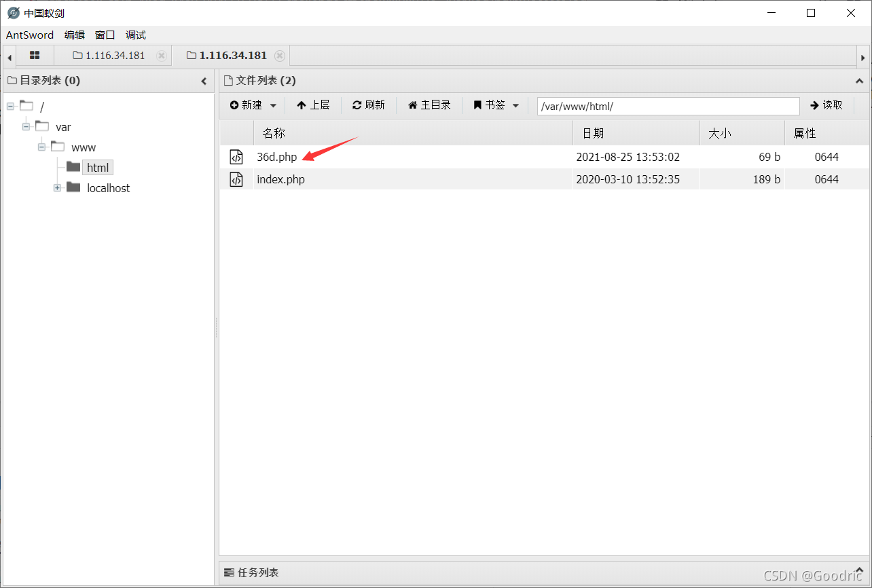The image size is (872, 588).
Task: Collapse the root / tree node
Action: pos(10,106)
